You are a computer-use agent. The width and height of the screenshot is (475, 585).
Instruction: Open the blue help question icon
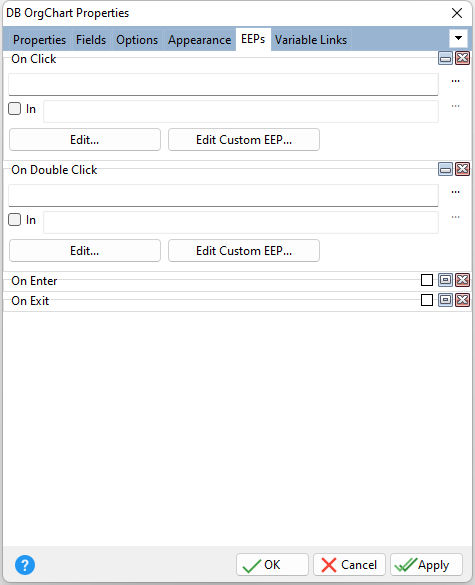click(x=25, y=565)
